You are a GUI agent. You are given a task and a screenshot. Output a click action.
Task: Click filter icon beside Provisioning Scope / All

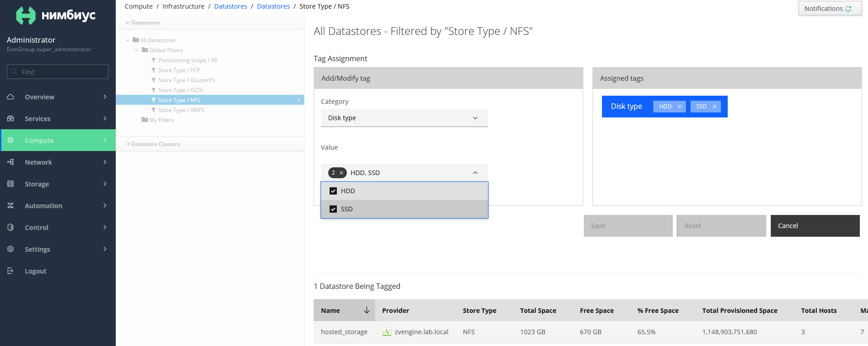pyautogui.click(x=153, y=60)
